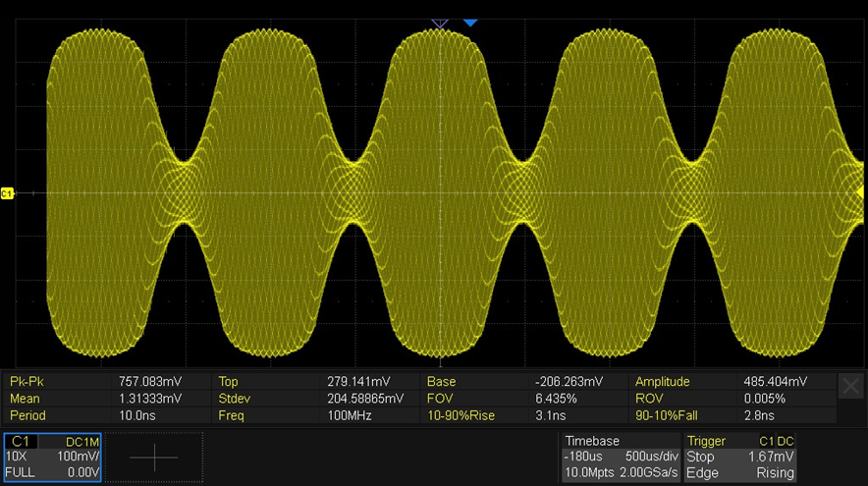Select the 90-10%Fall measurement entry

(732, 415)
